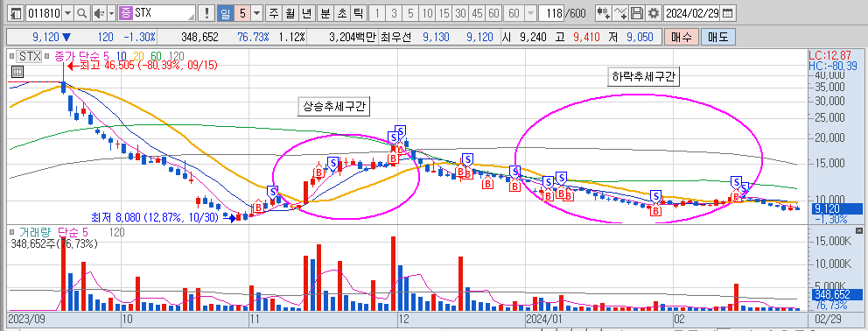Select the 45 interval button
868x331 pixels.
click(478, 13)
